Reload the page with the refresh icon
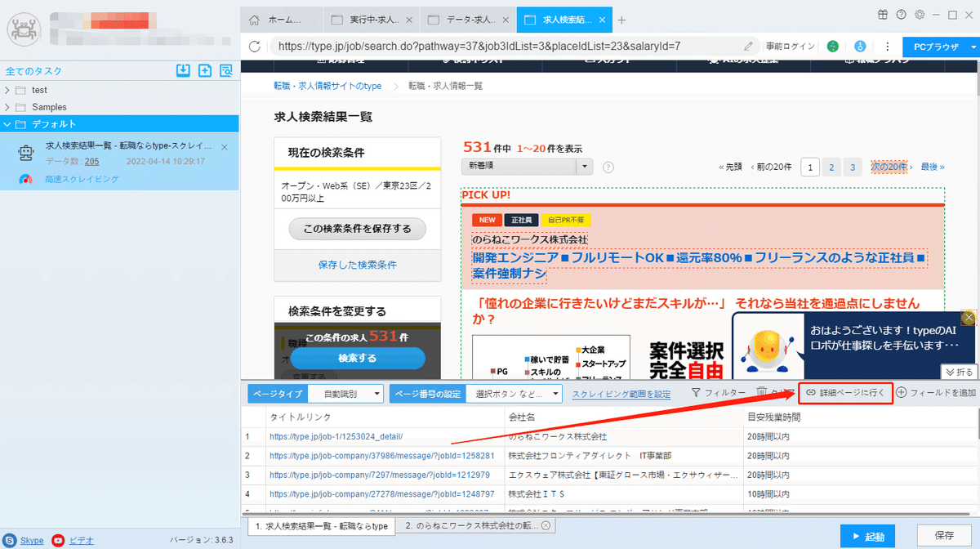The image size is (980, 549). point(254,47)
